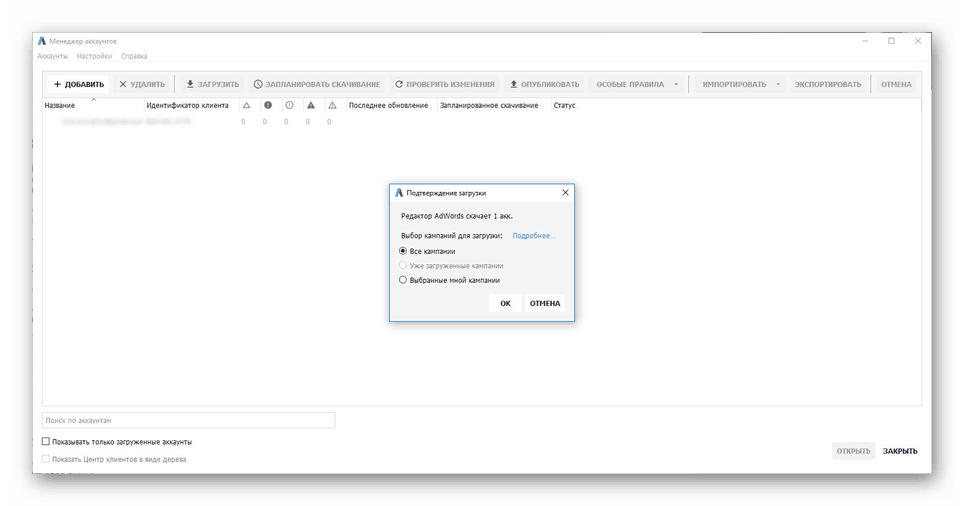
Task: Click the Статус column header
Action: click(x=564, y=105)
